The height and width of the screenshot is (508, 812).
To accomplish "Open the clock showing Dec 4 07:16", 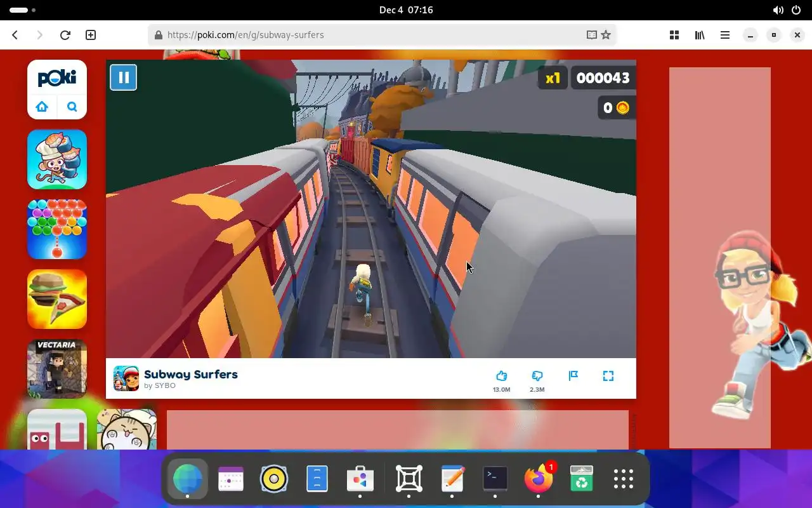I will [x=406, y=10].
